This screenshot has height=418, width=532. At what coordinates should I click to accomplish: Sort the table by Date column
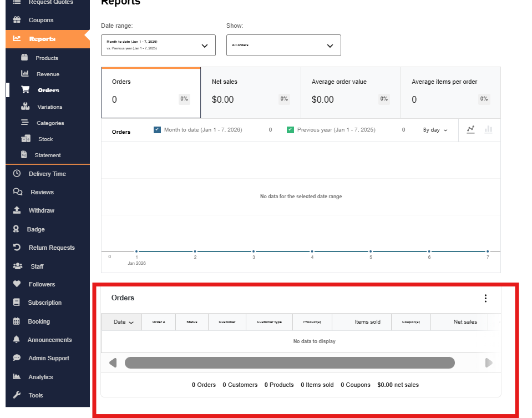pyautogui.click(x=123, y=322)
